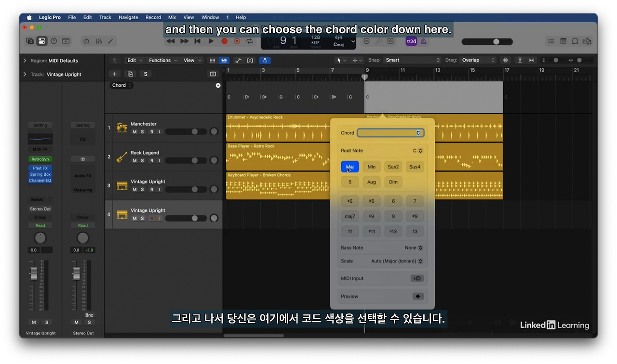Select the Sus4 chord button
This screenshot has width=617, height=364.
click(x=415, y=167)
